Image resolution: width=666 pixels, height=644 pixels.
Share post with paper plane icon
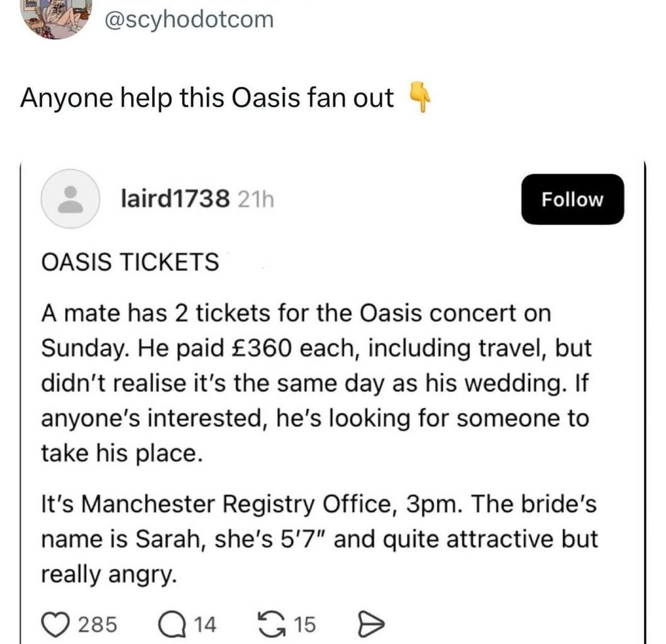point(371,625)
